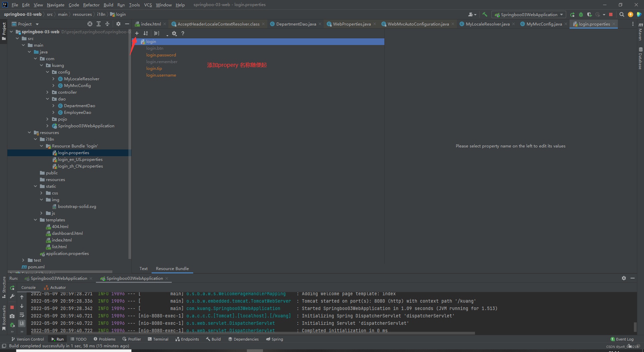The image size is (644, 352).
Task: Select the login.password property
Action: (161, 55)
